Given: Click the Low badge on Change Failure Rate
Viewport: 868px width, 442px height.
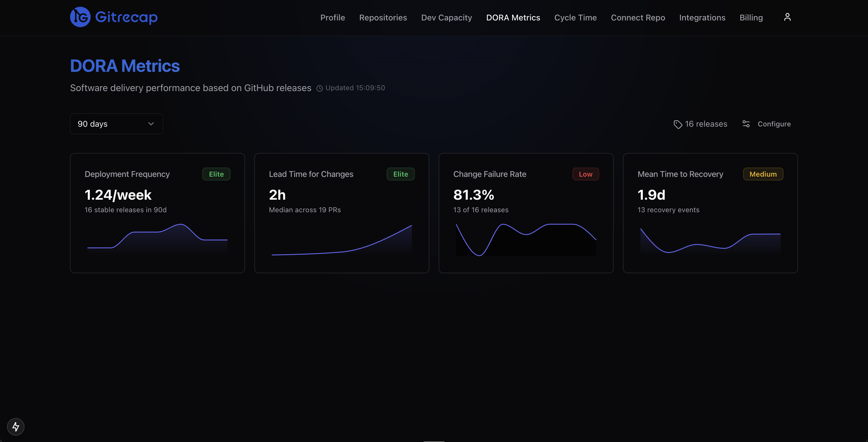Looking at the screenshot, I should pos(586,174).
